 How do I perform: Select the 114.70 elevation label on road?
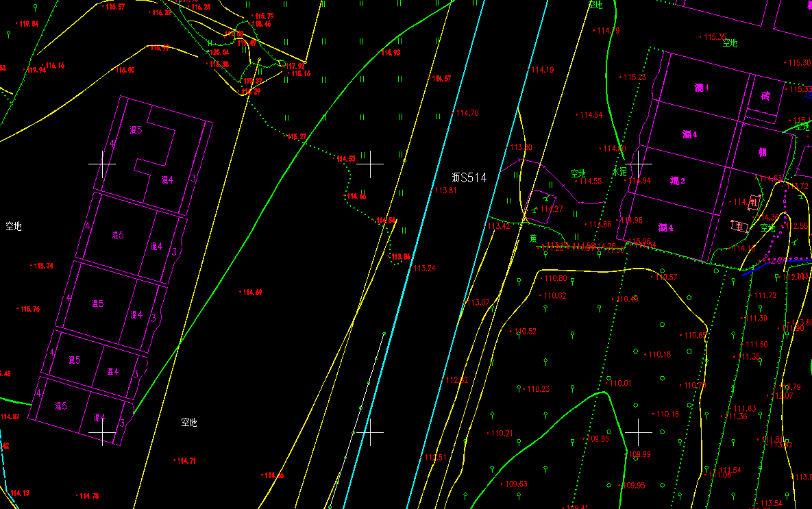467,113
